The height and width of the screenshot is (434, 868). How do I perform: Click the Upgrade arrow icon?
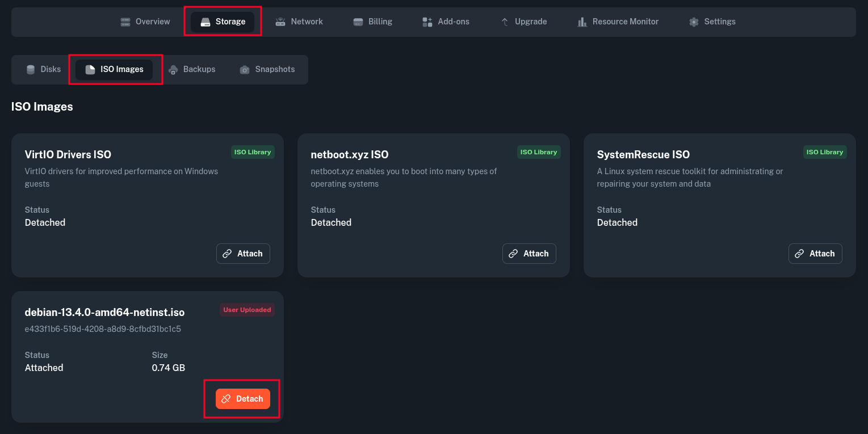pos(505,22)
